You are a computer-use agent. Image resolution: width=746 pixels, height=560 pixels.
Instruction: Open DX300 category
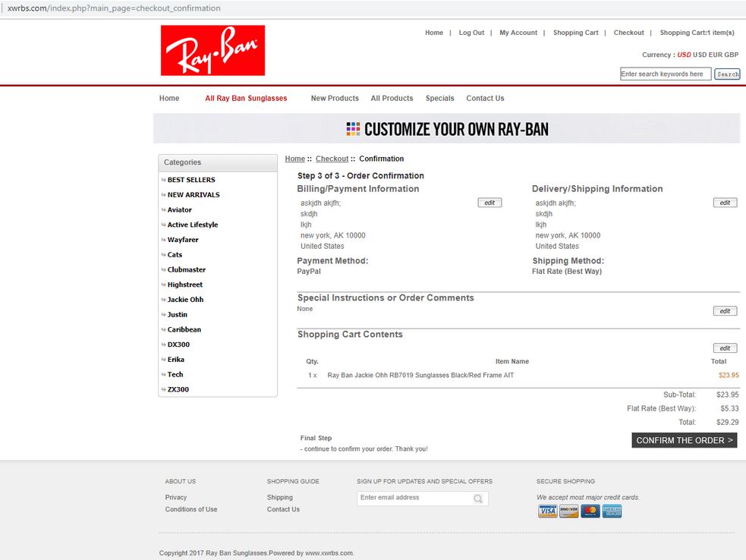coord(178,344)
